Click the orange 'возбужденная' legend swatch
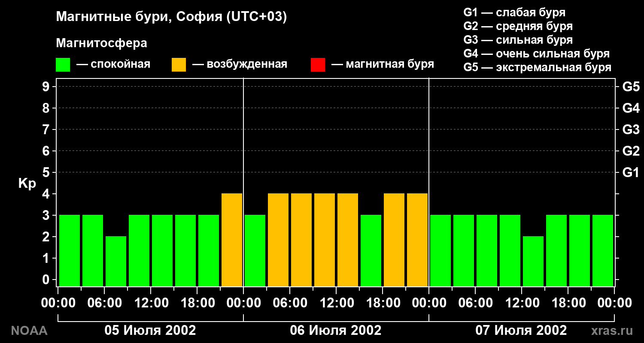 [x=179, y=65]
